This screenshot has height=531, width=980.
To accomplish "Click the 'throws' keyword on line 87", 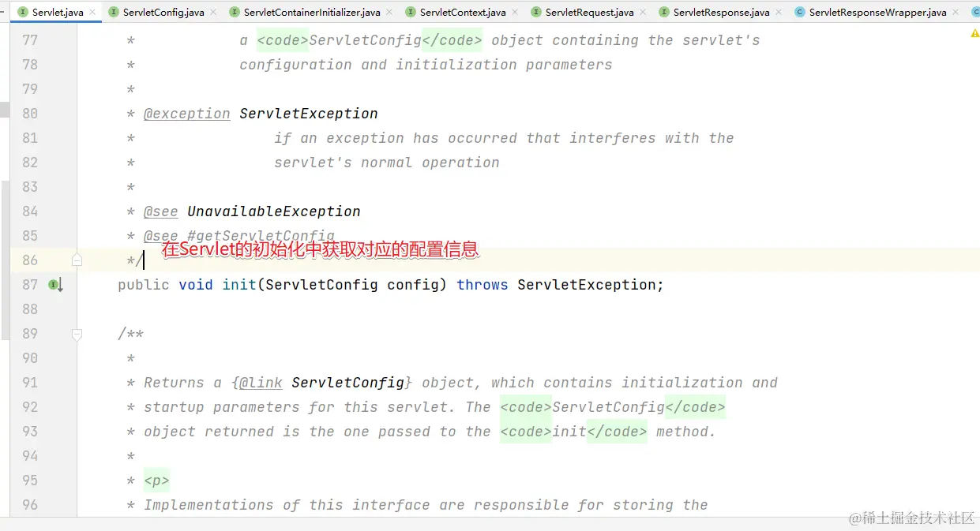I will [482, 285].
